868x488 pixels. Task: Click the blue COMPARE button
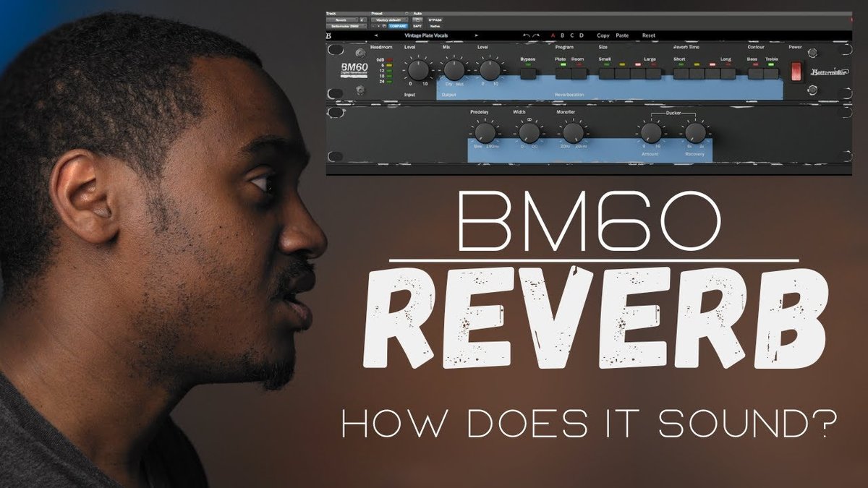pyautogui.click(x=398, y=26)
